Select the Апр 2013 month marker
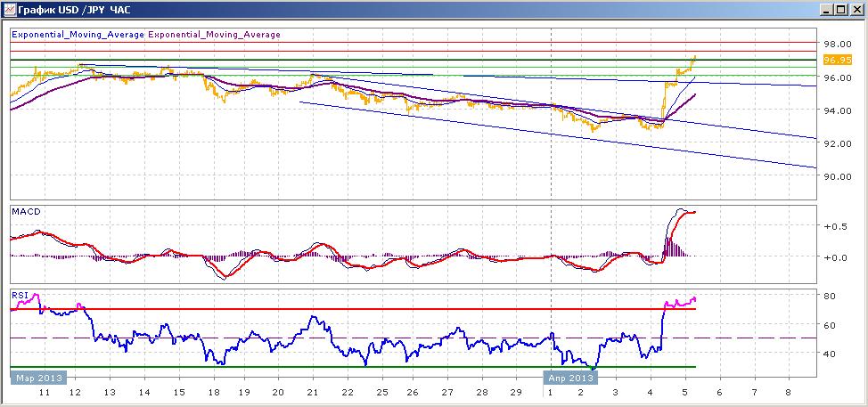The width and height of the screenshot is (868, 407). [572, 379]
